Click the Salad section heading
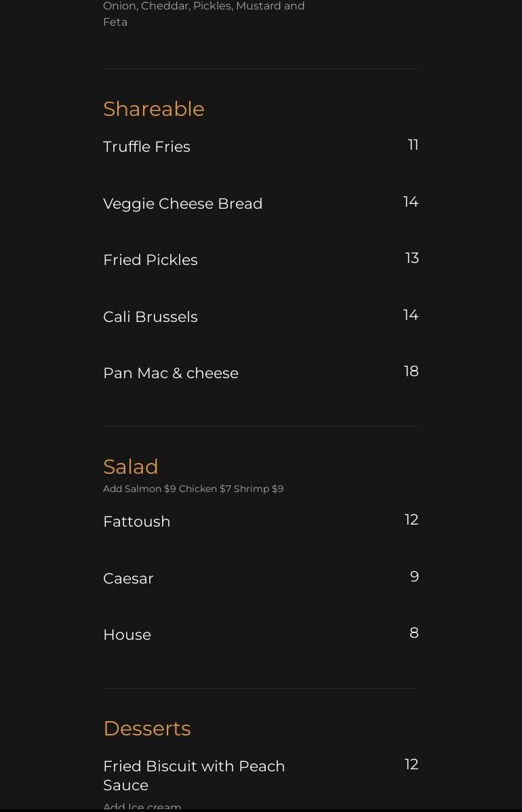 click(x=130, y=466)
